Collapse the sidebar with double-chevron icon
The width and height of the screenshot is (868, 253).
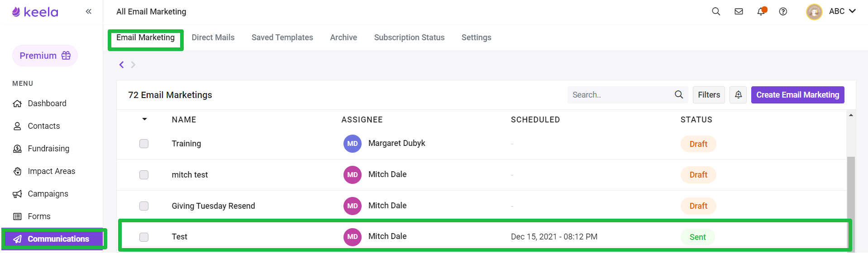click(89, 11)
